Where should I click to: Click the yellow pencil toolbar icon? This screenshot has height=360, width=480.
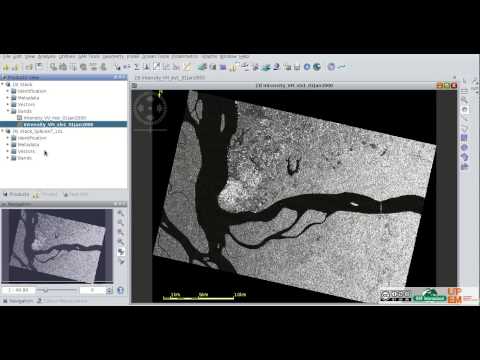(188, 67)
